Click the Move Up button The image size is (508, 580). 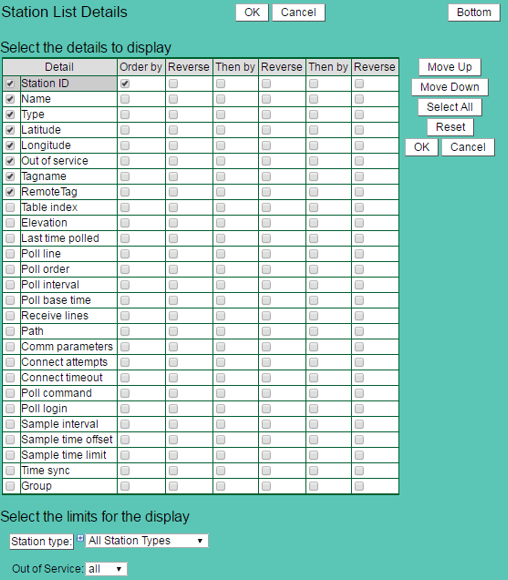click(x=450, y=67)
